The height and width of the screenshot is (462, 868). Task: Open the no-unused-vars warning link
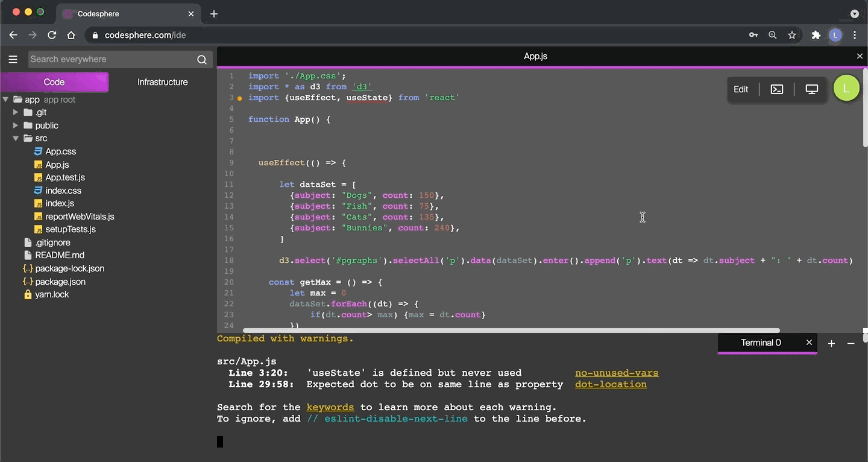(616, 372)
